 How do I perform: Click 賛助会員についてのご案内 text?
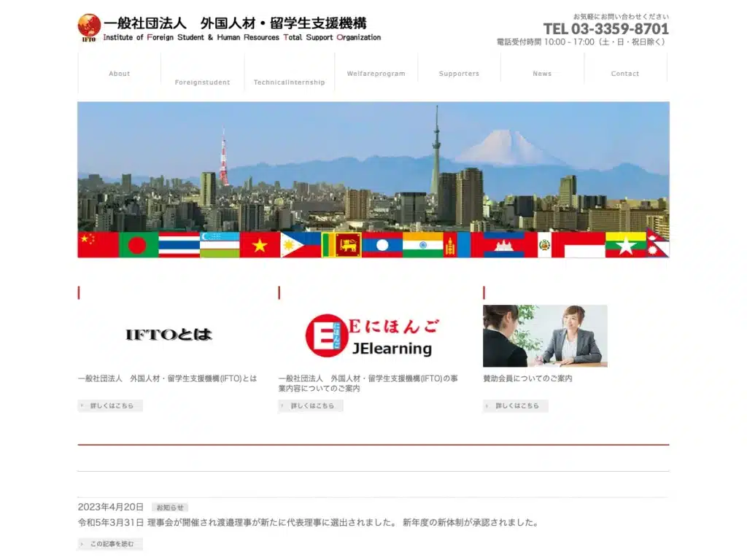pos(527,378)
